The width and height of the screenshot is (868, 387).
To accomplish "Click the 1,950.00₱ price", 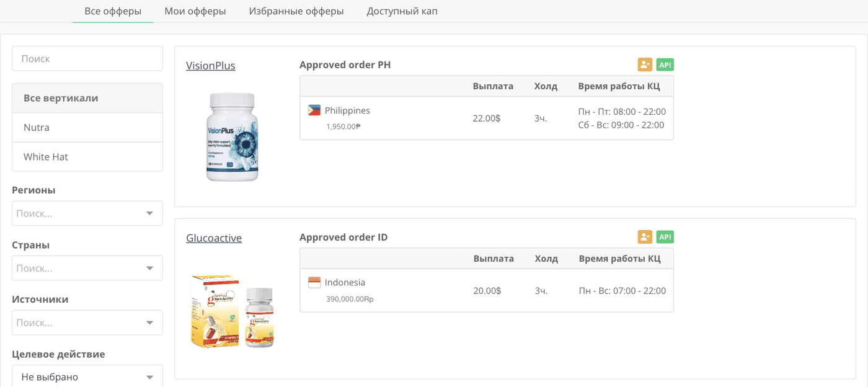I will (343, 127).
